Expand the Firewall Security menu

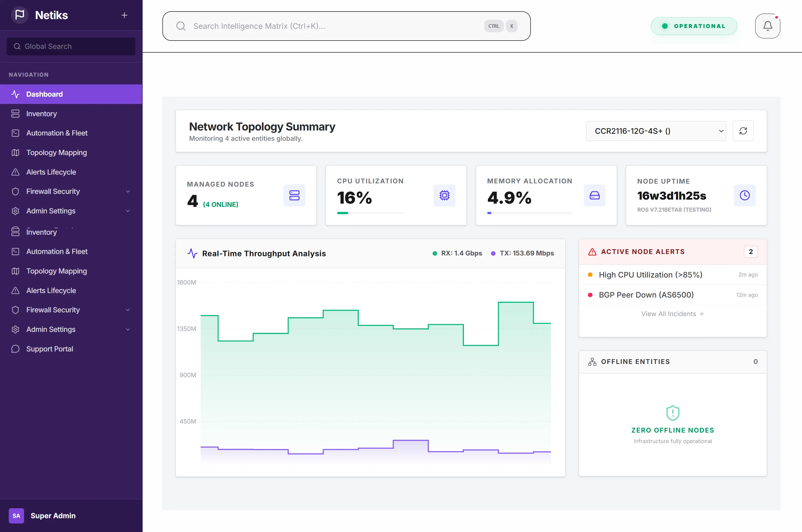click(x=128, y=191)
